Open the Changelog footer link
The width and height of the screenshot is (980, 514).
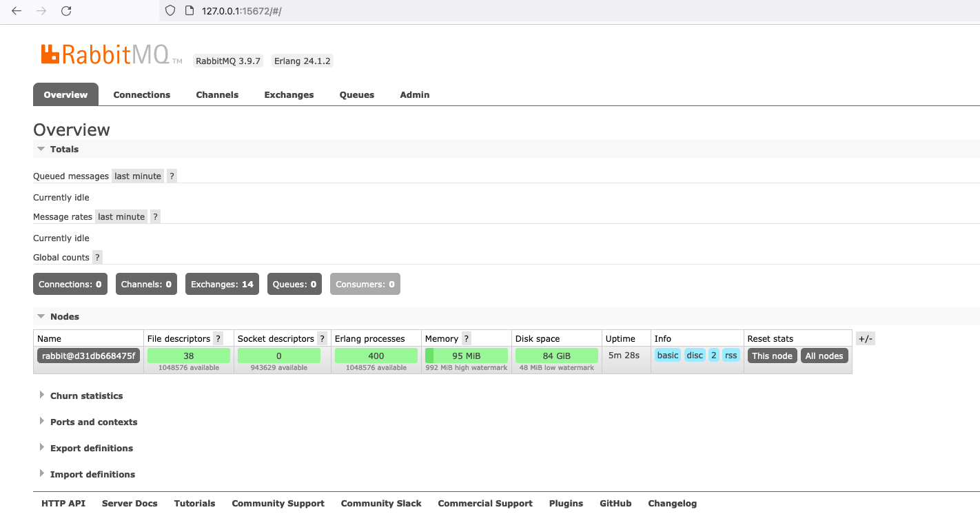pos(673,503)
